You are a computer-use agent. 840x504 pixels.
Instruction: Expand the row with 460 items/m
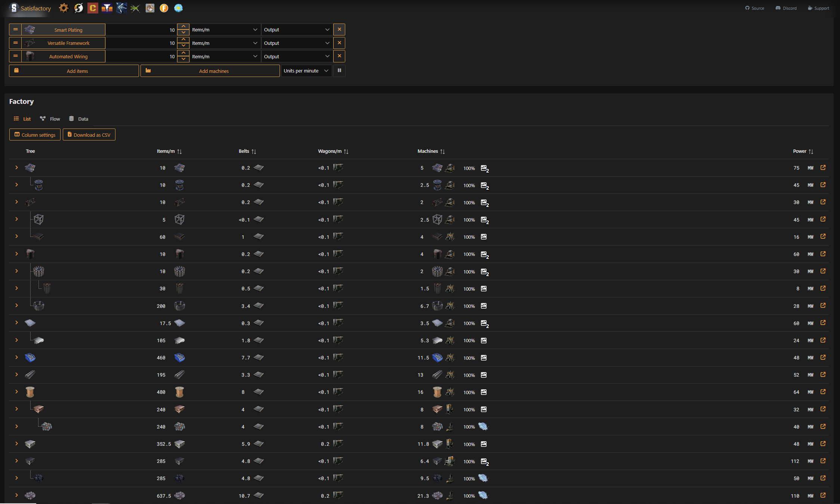[x=16, y=357]
